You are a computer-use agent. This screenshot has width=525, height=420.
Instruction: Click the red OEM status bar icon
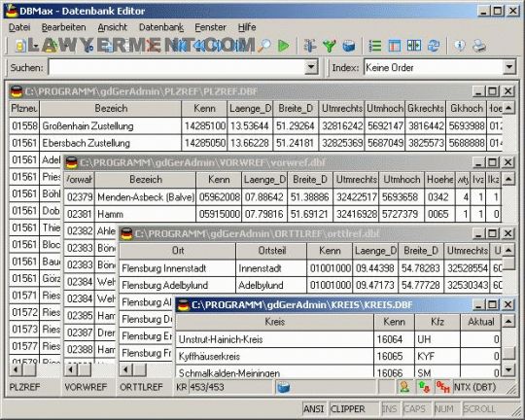click(442, 387)
